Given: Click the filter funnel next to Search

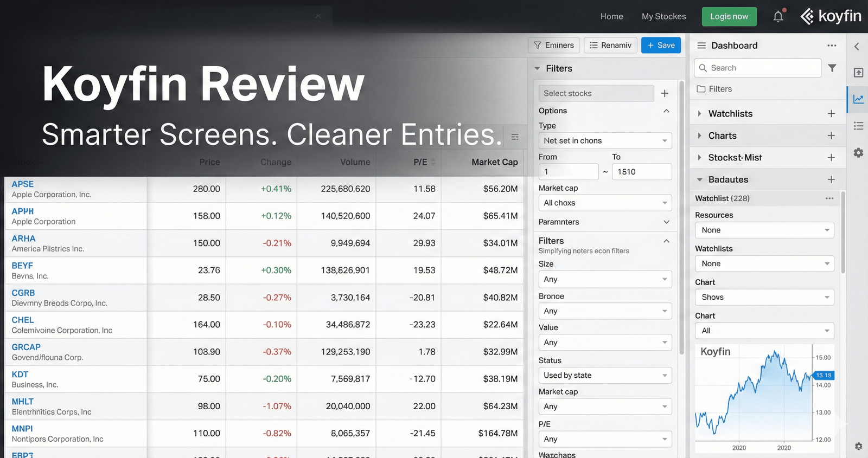Looking at the screenshot, I should (832, 68).
